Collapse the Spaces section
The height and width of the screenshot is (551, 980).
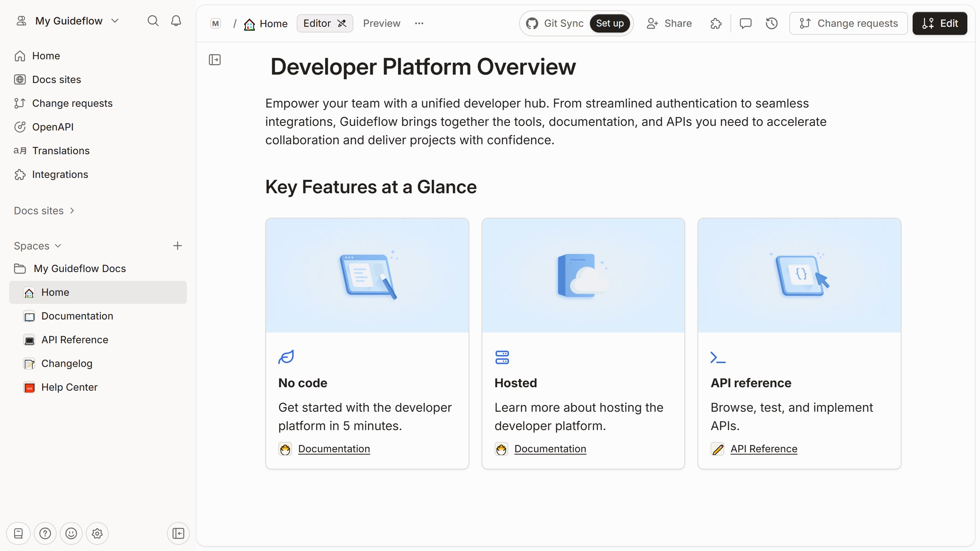(x=38, y=246)
